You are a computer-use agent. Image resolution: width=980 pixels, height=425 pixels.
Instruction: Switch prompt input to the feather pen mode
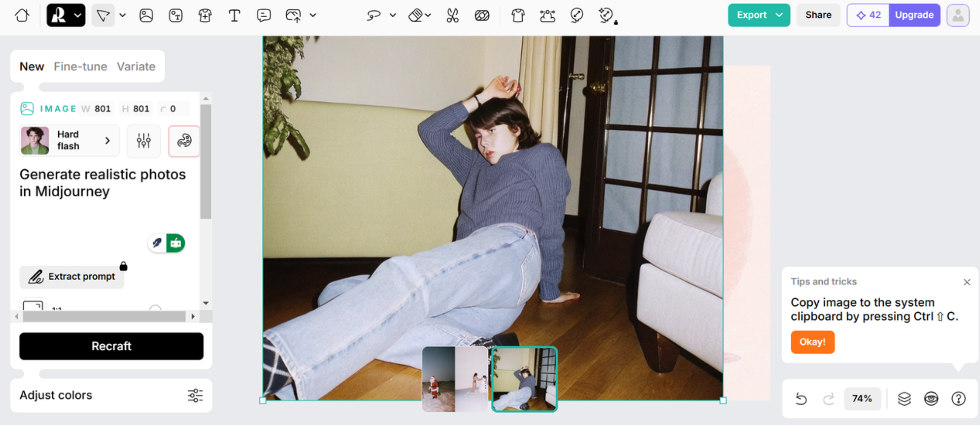(157, 243)
